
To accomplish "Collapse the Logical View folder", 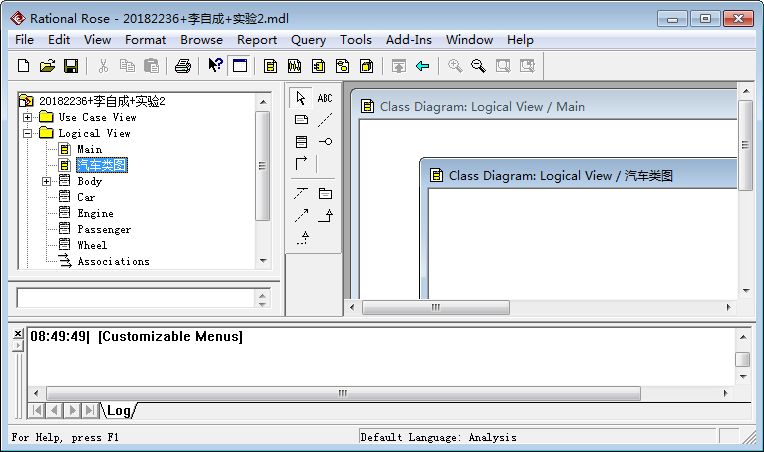I will click(x=27, y=133).
